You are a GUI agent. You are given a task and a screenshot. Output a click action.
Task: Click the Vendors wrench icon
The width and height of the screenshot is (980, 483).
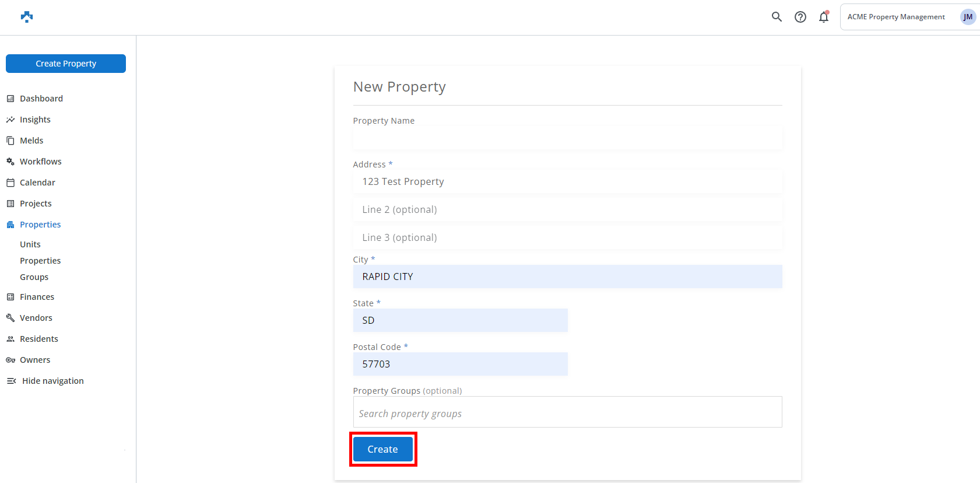[10, 318]
